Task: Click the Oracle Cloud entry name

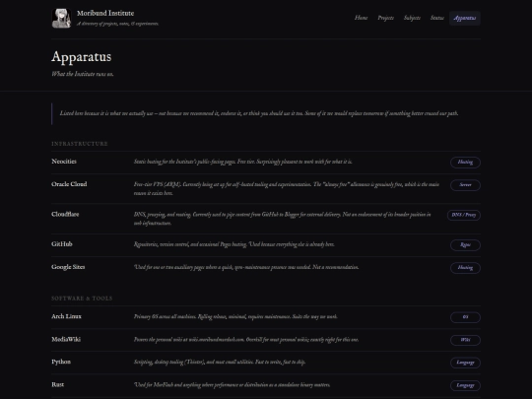Action: (69, 184)
